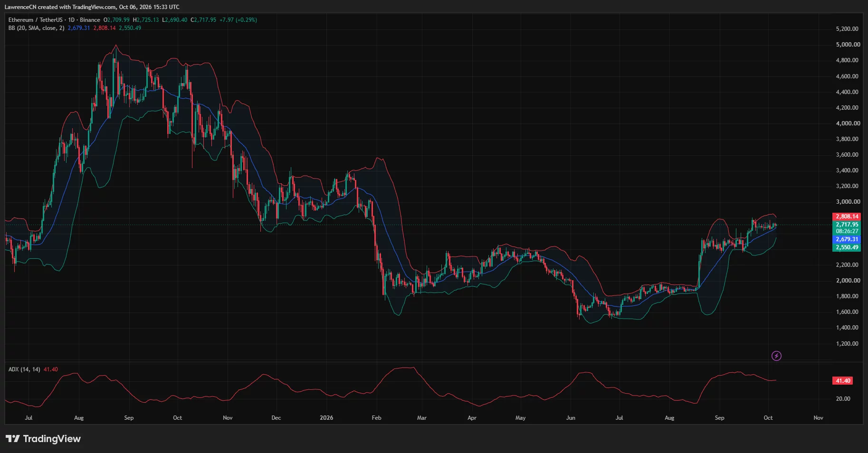Viewport: 868px width, 453px height.
Task: Click the May label on time axis
Action: [x=521, y=418]
